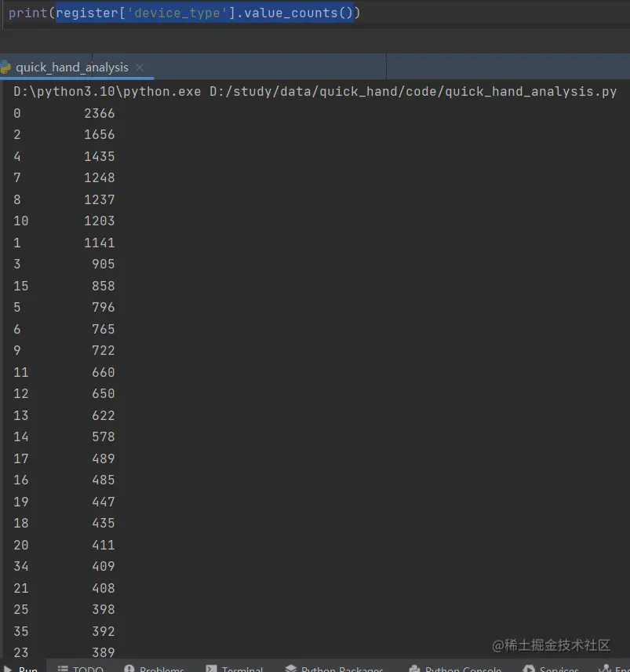Click the count value 765
This screenshot has height=672, width=630.
point(104,329)
